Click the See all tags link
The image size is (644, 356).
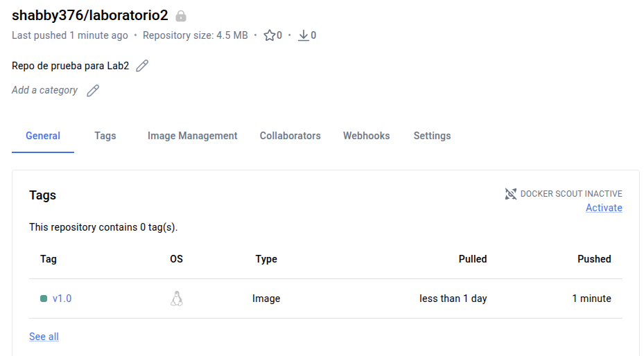[44, 337]
